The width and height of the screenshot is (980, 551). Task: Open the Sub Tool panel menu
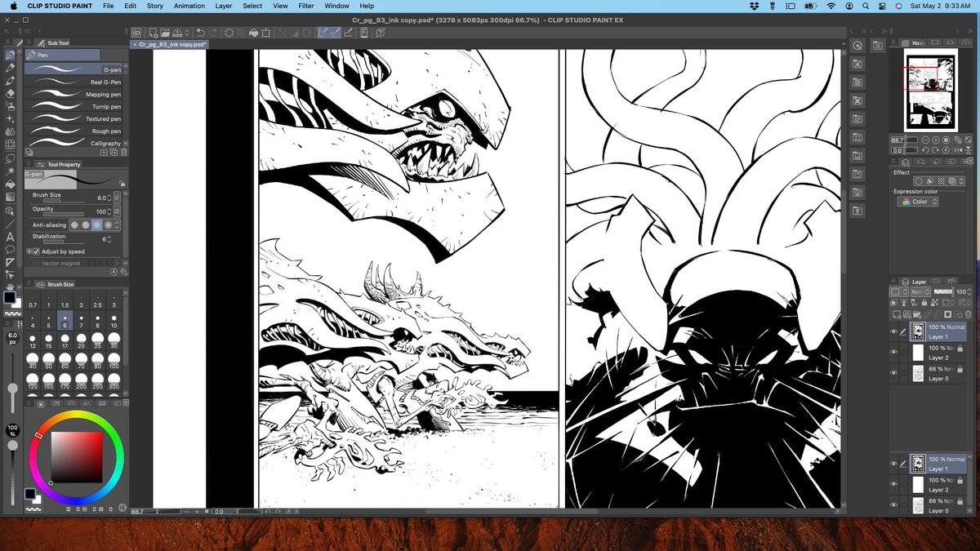30,42
